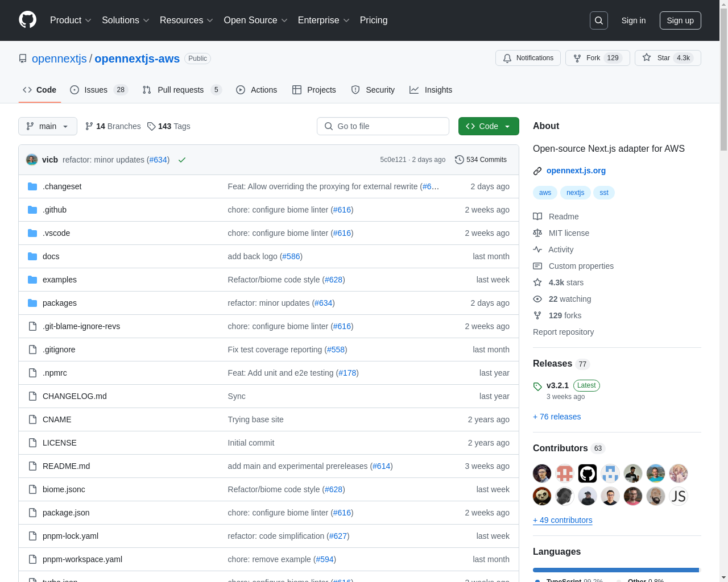This screenshot has width=728, height=582.
Task: Open the biome.jsonc file
Action: tap(64, 489)
